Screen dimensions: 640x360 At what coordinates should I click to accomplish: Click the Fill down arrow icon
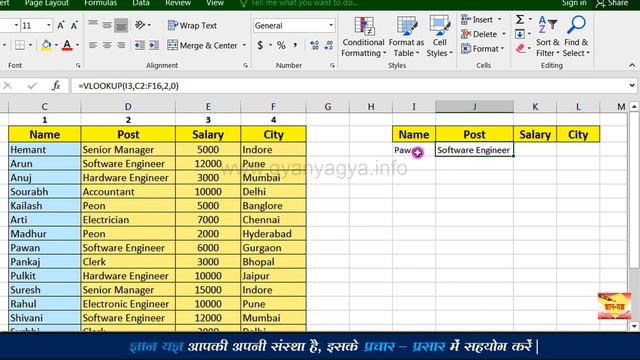[x=520, y=34]
